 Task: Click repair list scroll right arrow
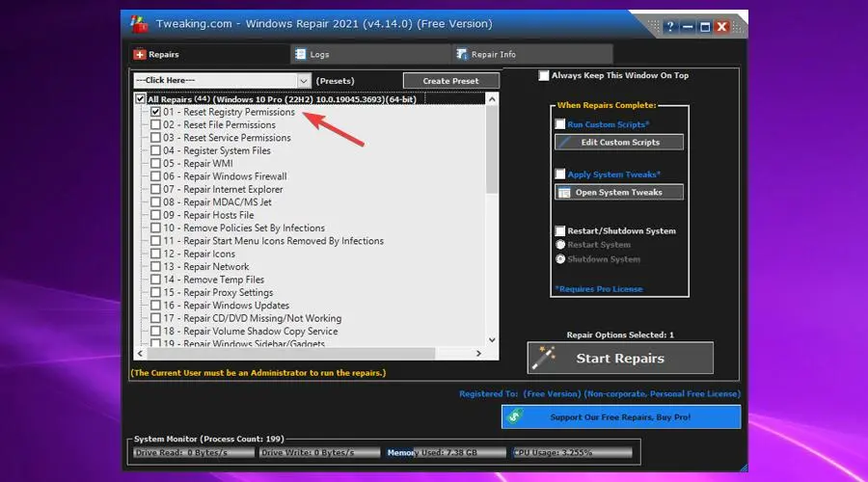pos(478,353)
